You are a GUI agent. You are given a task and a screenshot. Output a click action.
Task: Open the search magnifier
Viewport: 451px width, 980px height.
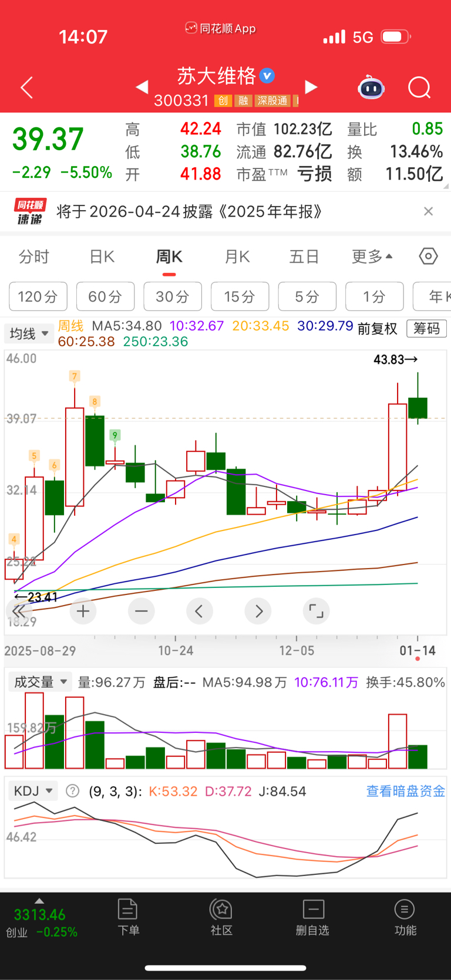tap(419, 87)
